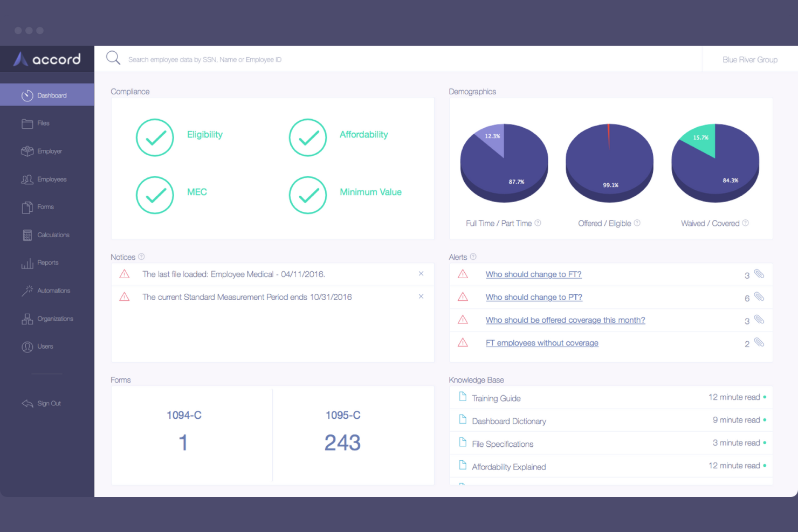The width and height of the screenshot is (798, 532).
Task: Open the Blue River Group organization selector
Action: pos(749,60)
